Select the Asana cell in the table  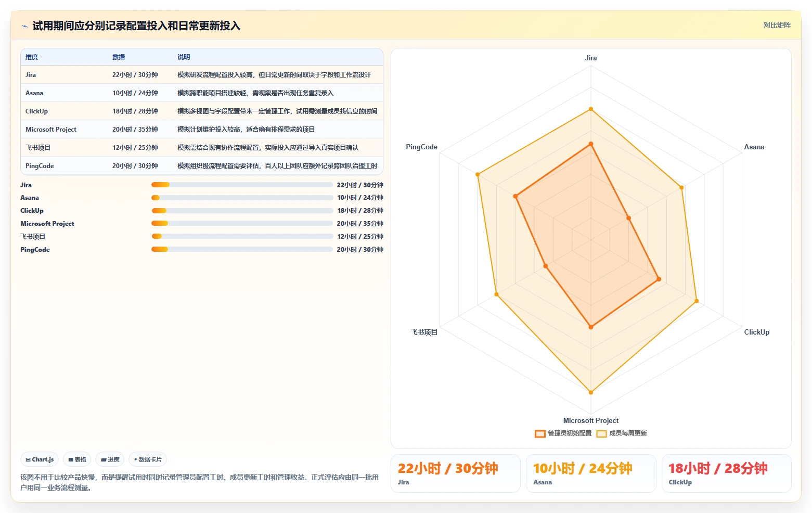click(x=64, y=93)
